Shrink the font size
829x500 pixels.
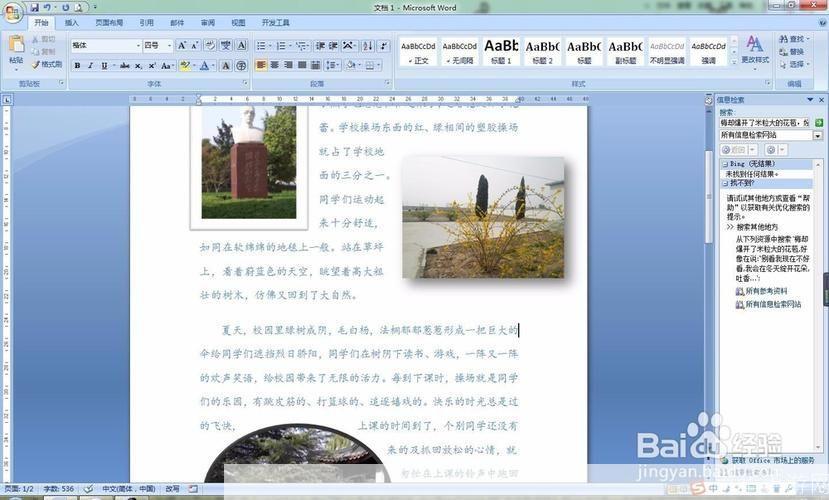pyautogui.click(x=194, y=45)
